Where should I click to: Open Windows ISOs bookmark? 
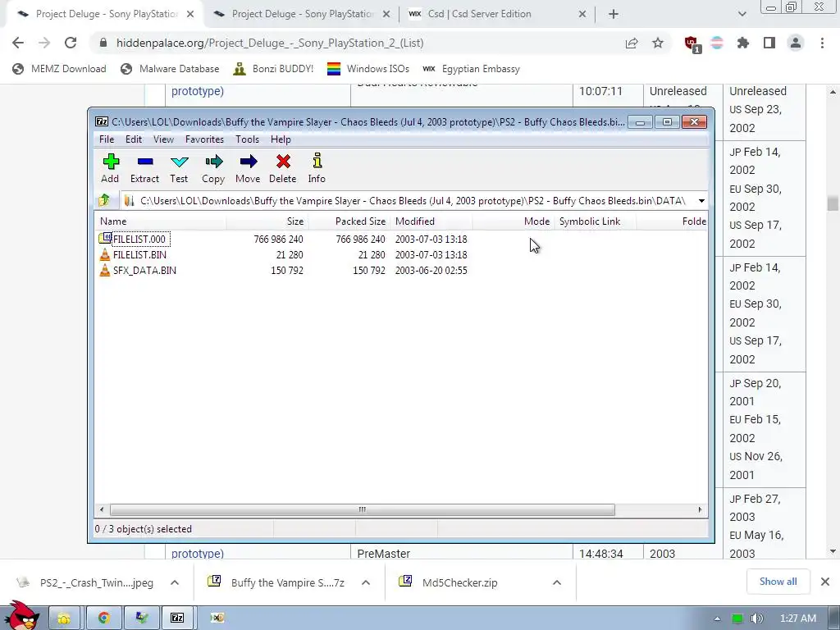point(368,69)
